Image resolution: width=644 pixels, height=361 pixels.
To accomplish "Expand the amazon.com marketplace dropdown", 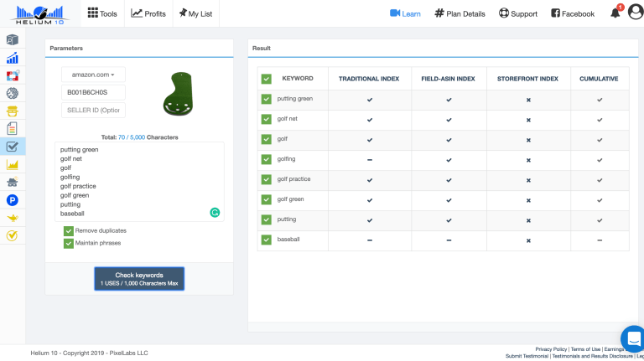I will [x=93, y=75].
